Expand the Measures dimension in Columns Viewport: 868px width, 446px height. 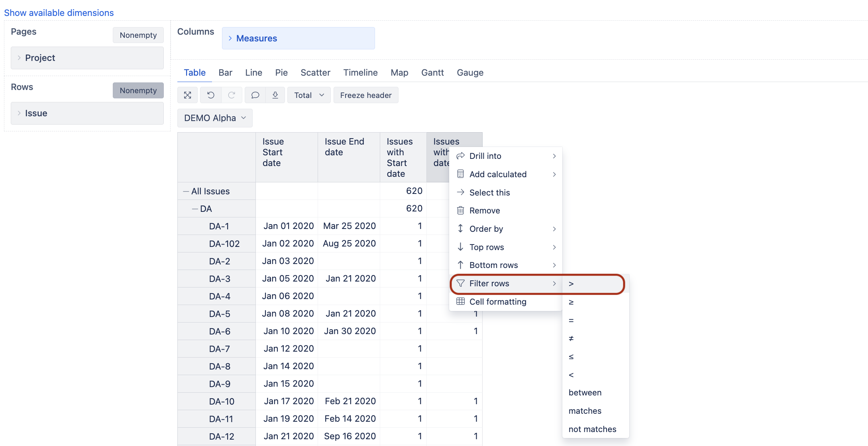230,38
